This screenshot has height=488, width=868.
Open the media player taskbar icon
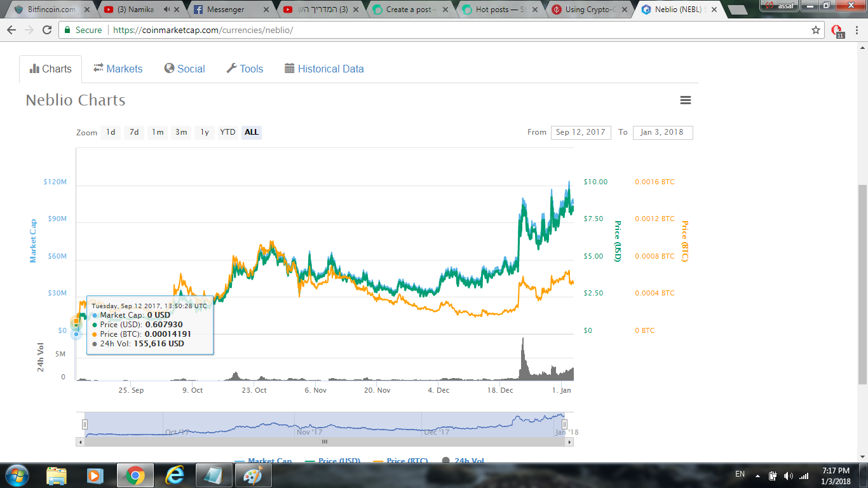(95, 475)
